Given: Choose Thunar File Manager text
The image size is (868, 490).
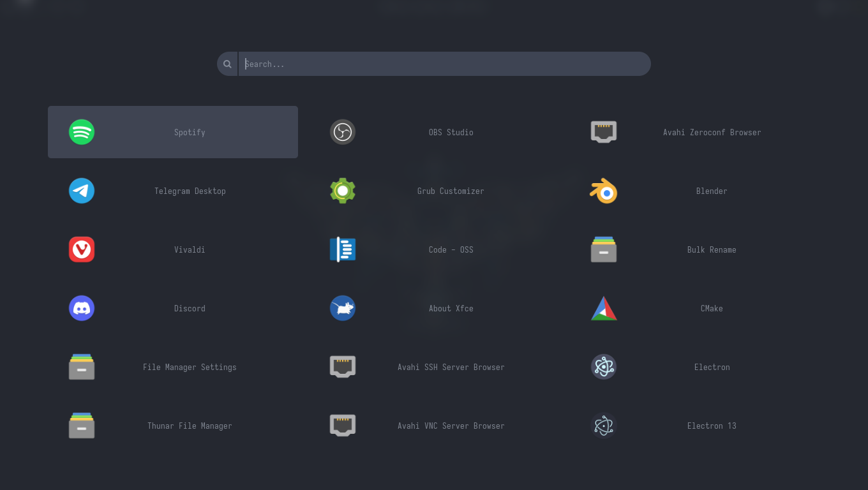Looking at the screenshot, I should (x=190, y=426).
